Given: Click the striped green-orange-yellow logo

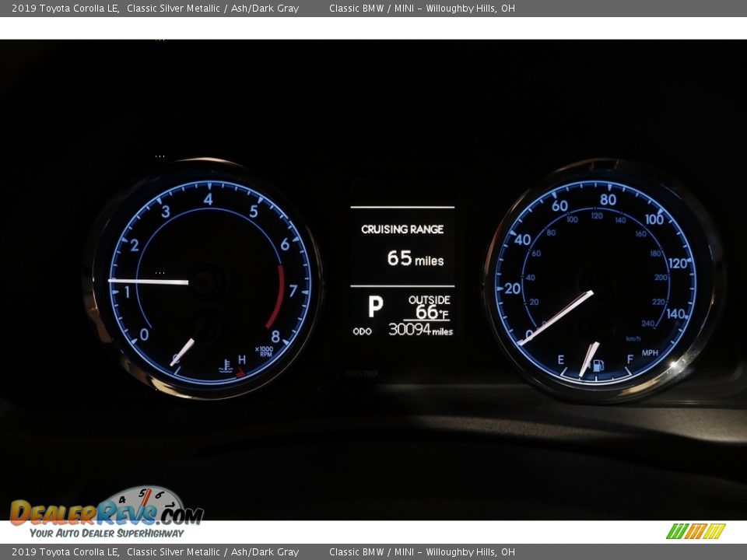Looking at the screenshot, I should [696, 531].
